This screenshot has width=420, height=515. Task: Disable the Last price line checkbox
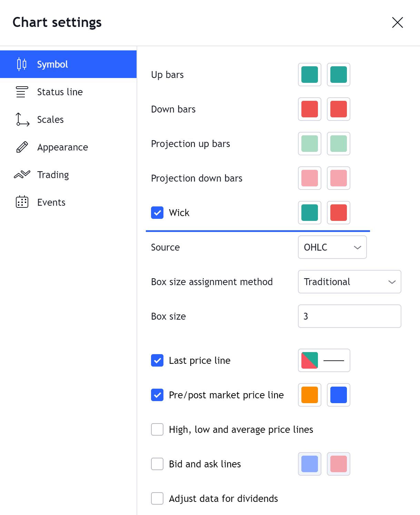pyautogui.click(x=157, y=360)
